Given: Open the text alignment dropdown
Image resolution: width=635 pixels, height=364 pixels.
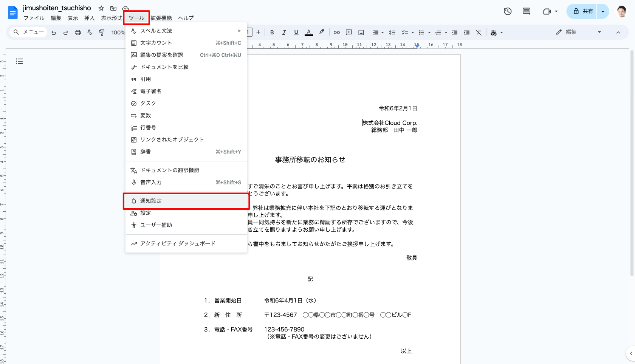Looking at the screenshot, I should coord(378,33).
